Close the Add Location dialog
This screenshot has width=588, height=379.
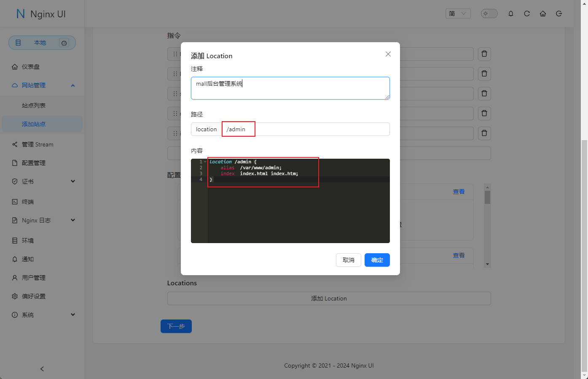pos(388,54)
